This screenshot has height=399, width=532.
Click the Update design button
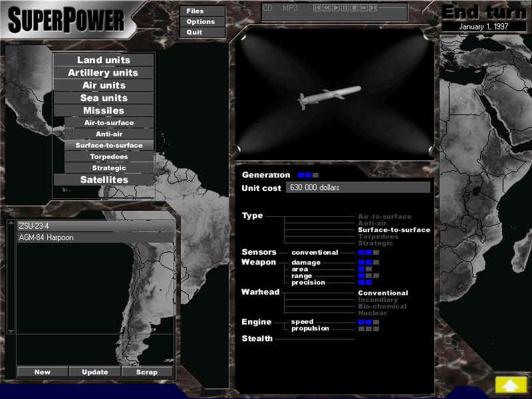coord(95,372)
